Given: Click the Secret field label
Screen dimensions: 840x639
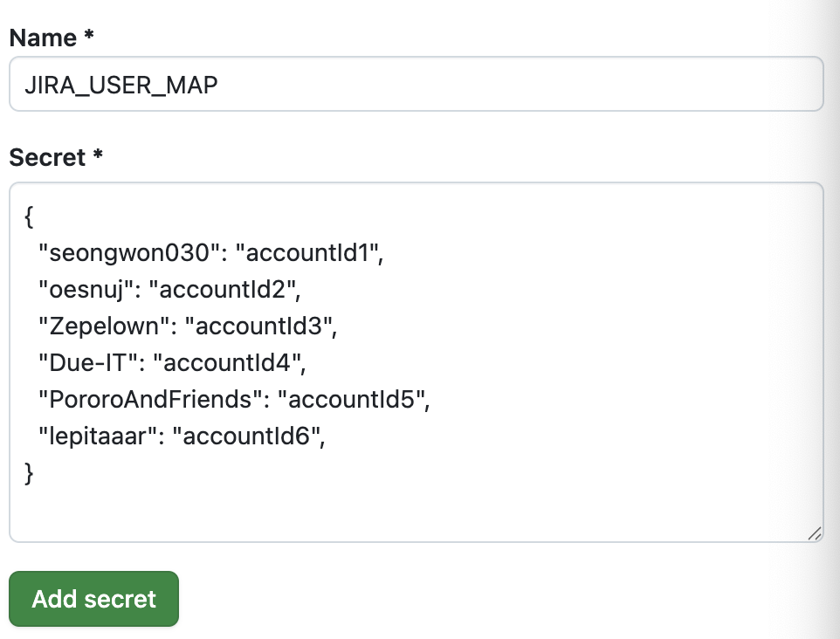Looking at the screenshot, I should (x=56, y=157).
